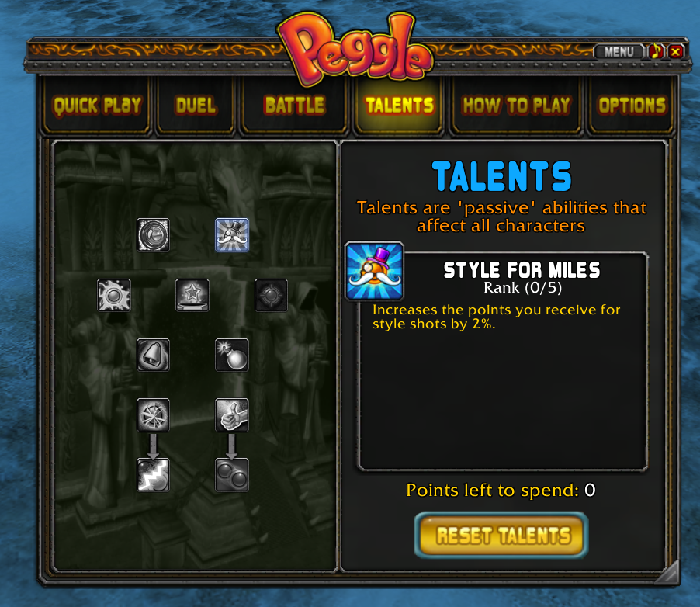The height and width of the screenshot is (607, 700).
Task: Click the round ball talent icon in top row
Action: (x=153, y=235)
